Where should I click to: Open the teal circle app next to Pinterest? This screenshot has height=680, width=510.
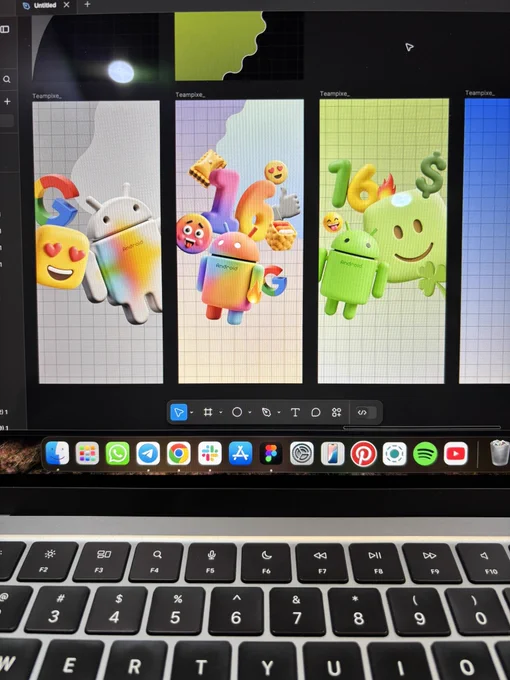395,454
